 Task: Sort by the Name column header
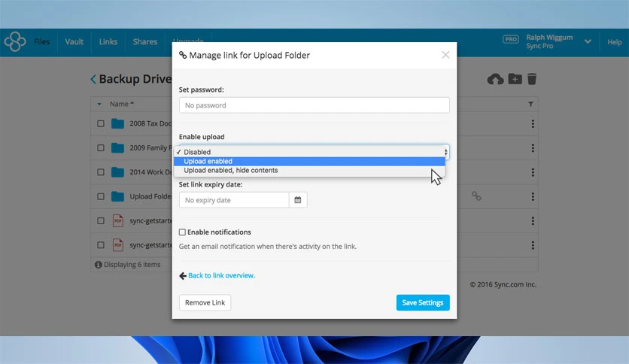122,104
